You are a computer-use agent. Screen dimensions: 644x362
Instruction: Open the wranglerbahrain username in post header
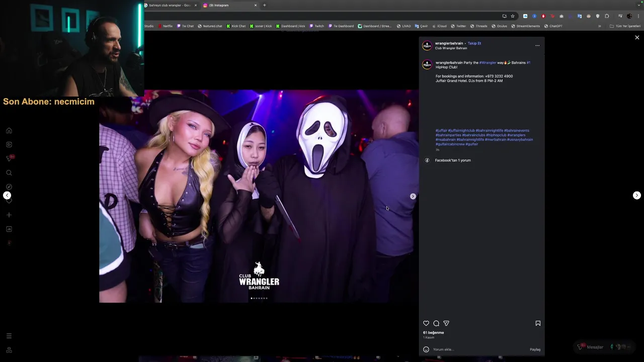(449, 43)
